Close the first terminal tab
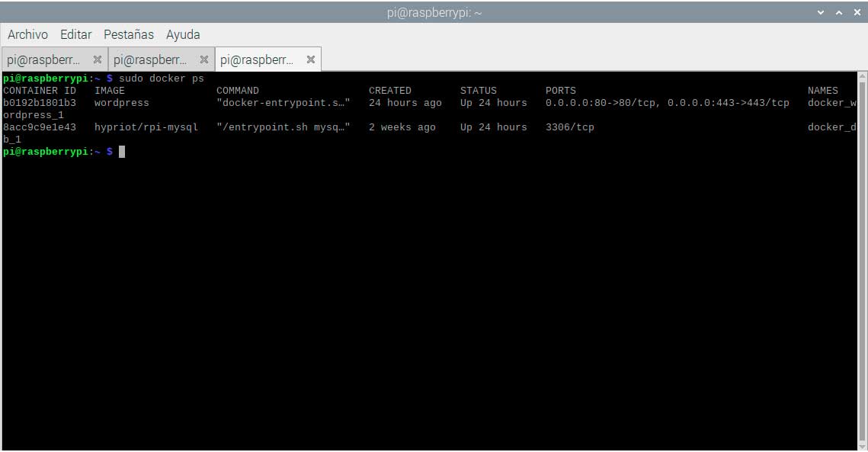This screenshot has height=452, width=868. pos(98,59)
